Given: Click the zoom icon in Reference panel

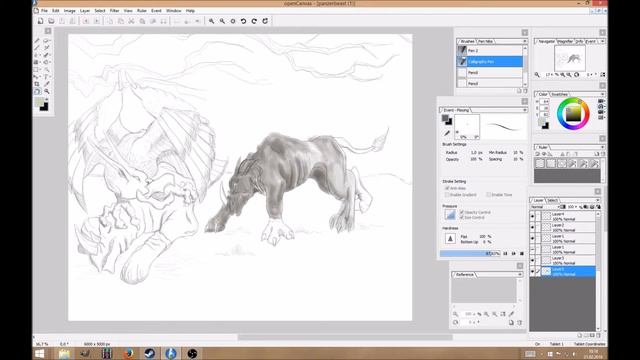Looking at the screenshot, I should [x=456, y=314].
